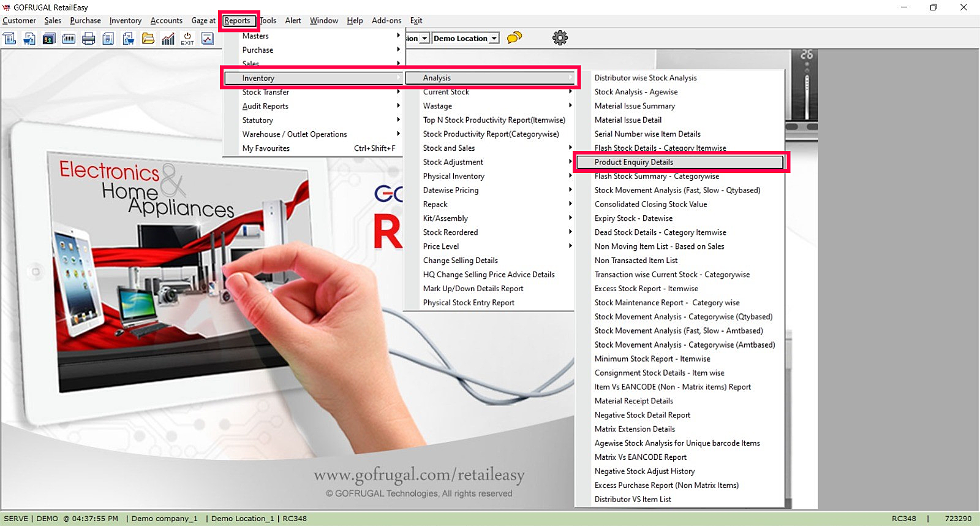Open the Gaze at menu

coord(203,21)
